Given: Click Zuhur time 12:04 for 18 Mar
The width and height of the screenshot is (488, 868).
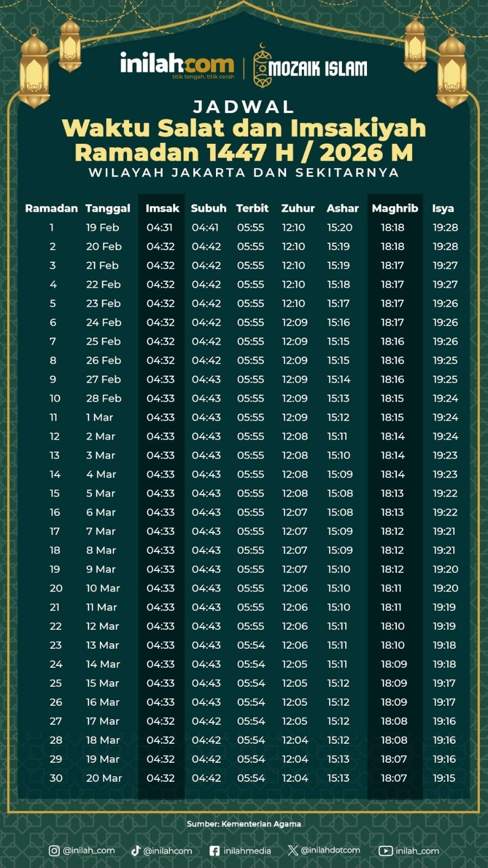Looking at the screenshot, I should [x=295, y=740].
